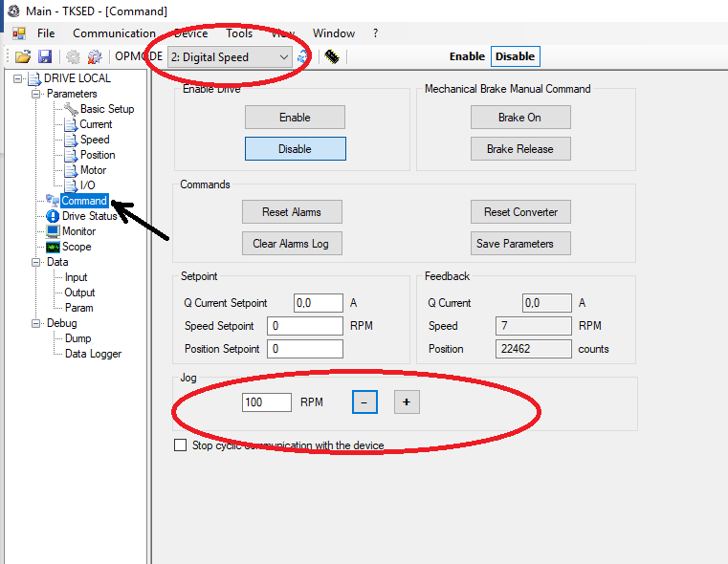Image resolution: width=728 pixels, height=564 pixels.
Task: Select the Monitor tree item
Action: coord(78,231)
